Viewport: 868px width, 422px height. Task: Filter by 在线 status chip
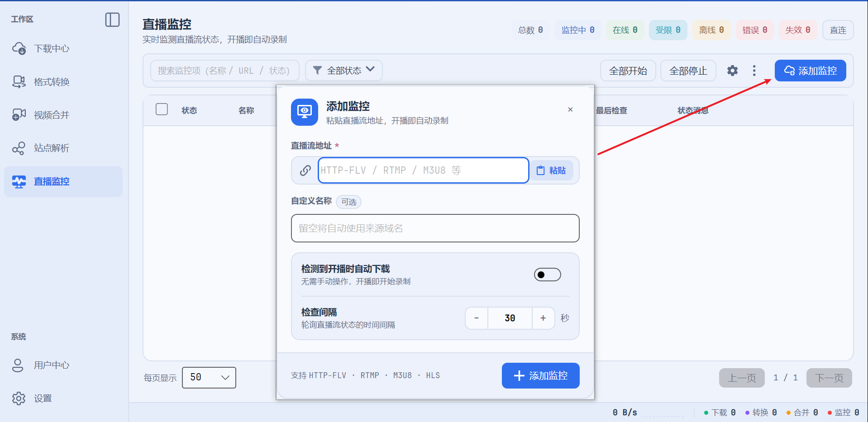625,30
